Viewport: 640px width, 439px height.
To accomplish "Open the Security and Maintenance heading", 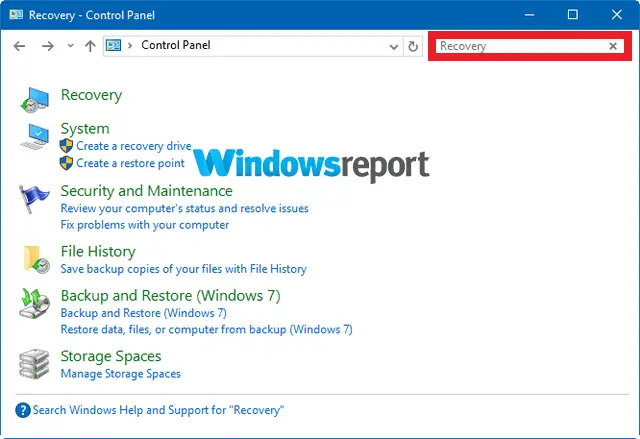I will (147, 191).
